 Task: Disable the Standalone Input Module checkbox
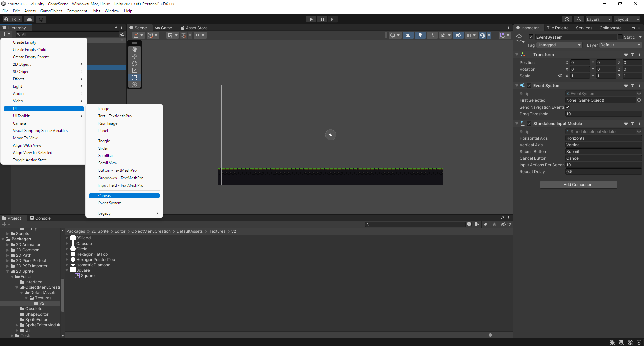529,124
